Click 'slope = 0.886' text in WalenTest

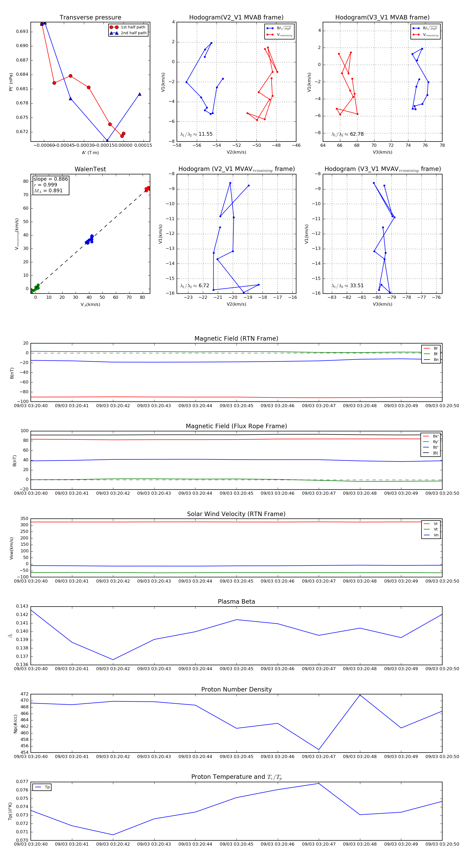pos(50,179)
